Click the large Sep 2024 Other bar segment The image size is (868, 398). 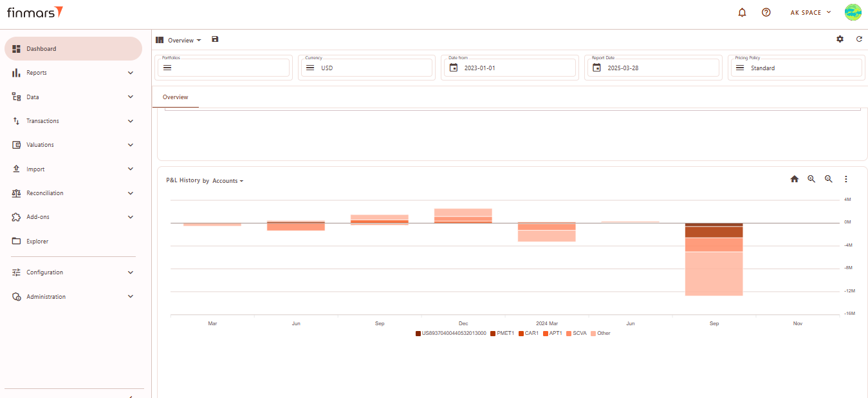pos(714,273)
